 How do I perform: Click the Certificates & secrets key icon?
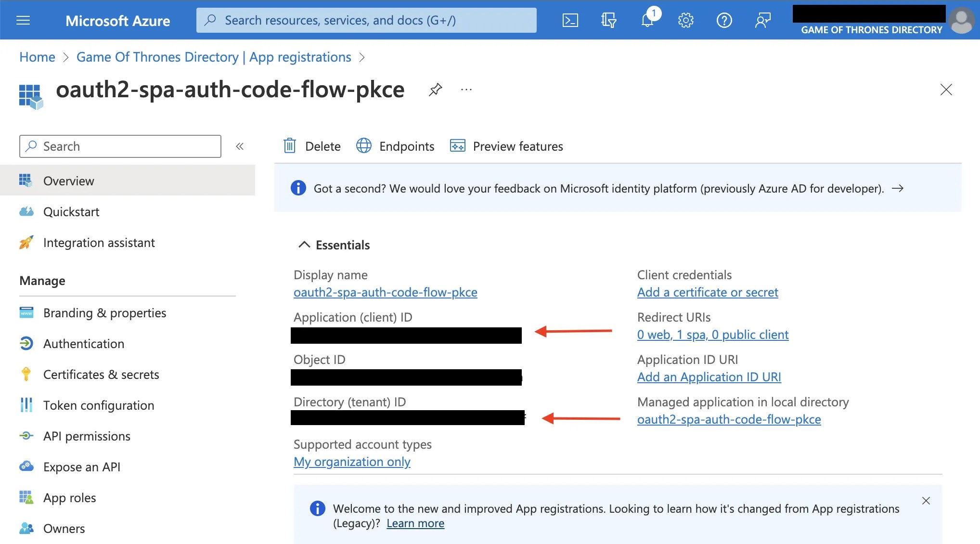26,374
